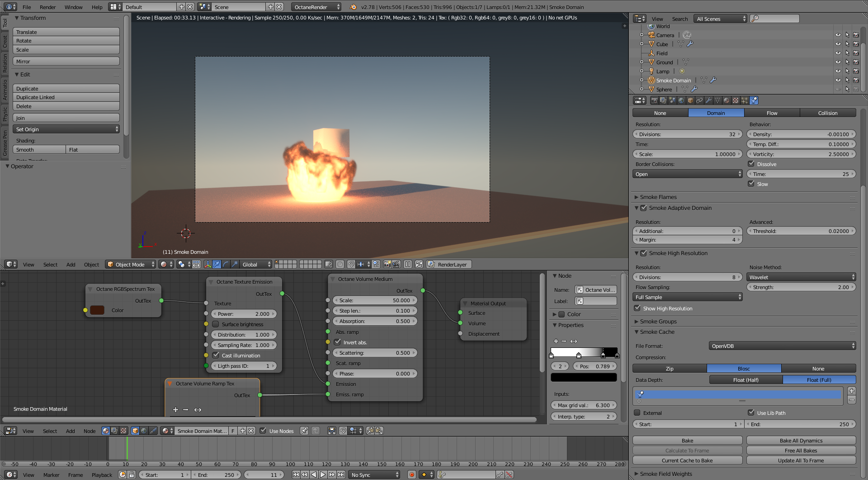Select the translate manipulator arrow icon
Screen dimensions: 868x480
[217, 264]
